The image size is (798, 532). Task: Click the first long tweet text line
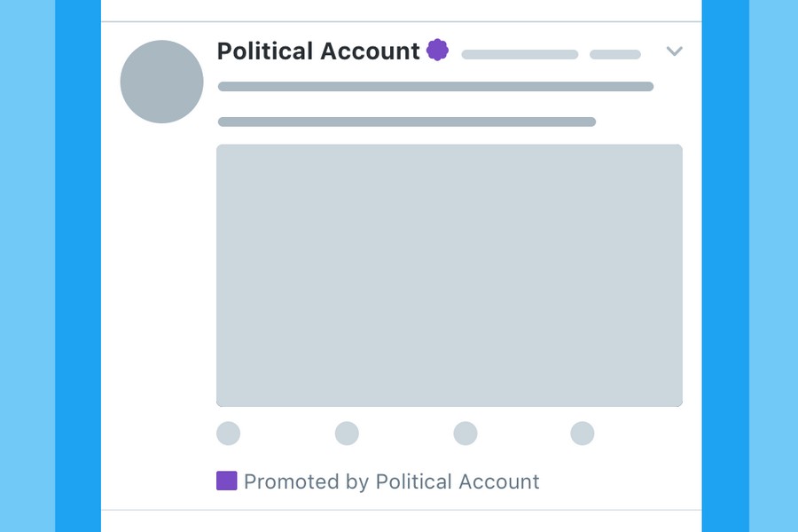coord(435,87)
